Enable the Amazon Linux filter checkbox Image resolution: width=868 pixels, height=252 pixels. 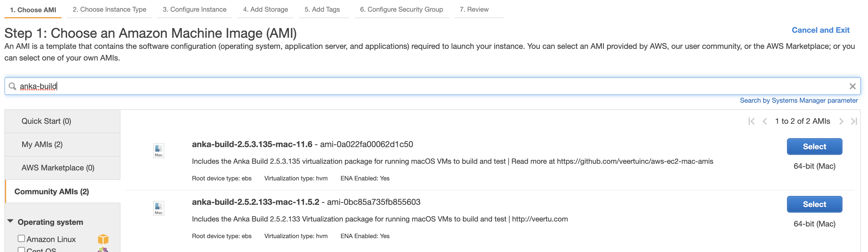pos(21,238)
